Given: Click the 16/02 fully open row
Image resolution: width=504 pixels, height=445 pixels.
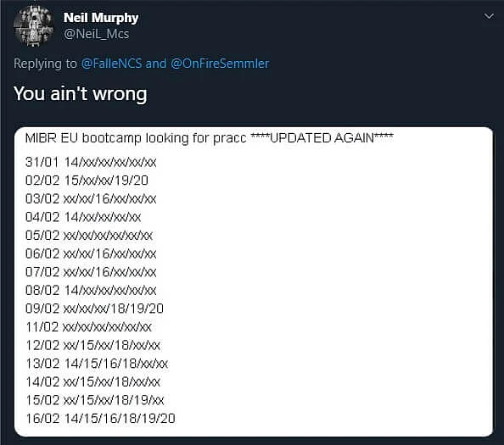Looking at the screenshot, I should (x=100, y=419).
